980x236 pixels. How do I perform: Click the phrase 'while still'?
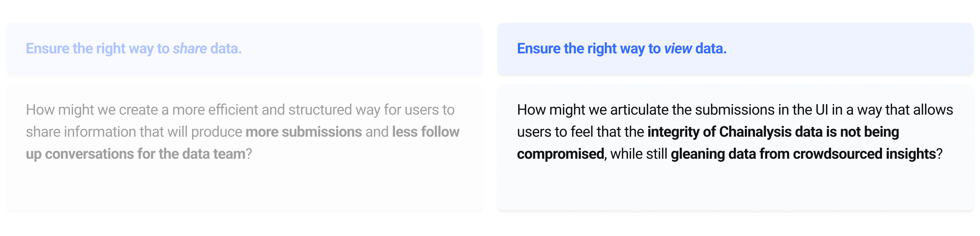click(x=639, y=154)
